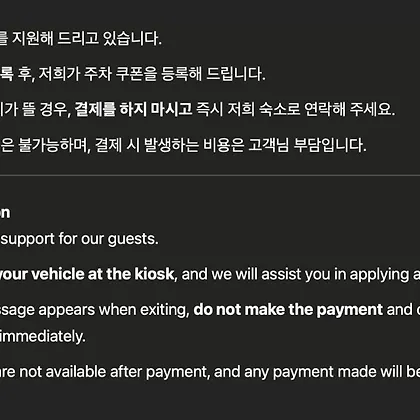Viewport: 420px width, 420px height.
Task: Click the text 'appears when exiting,'
Action: [114, 310]
